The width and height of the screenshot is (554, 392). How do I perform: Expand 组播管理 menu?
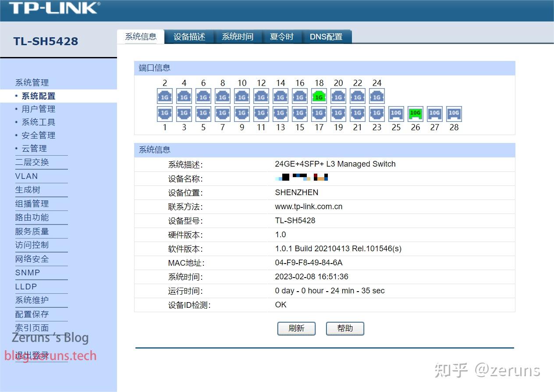point(32,204)
